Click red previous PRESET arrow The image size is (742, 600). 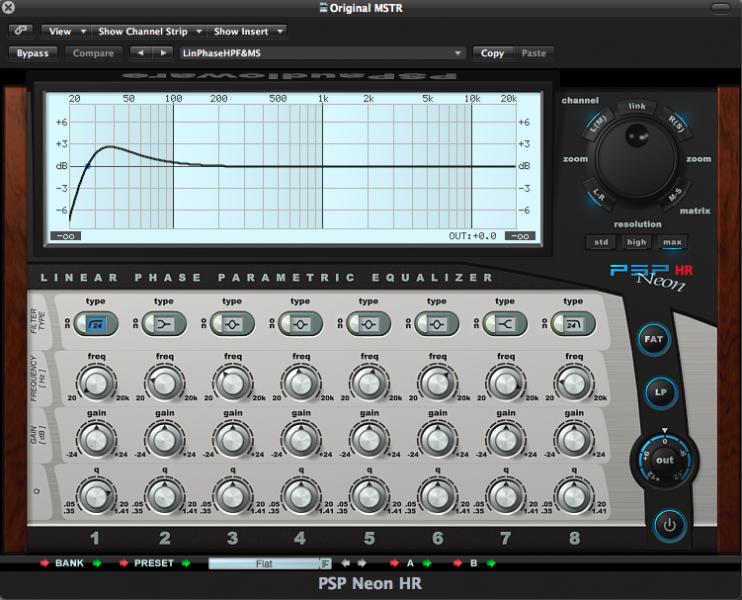click(124, 563)
